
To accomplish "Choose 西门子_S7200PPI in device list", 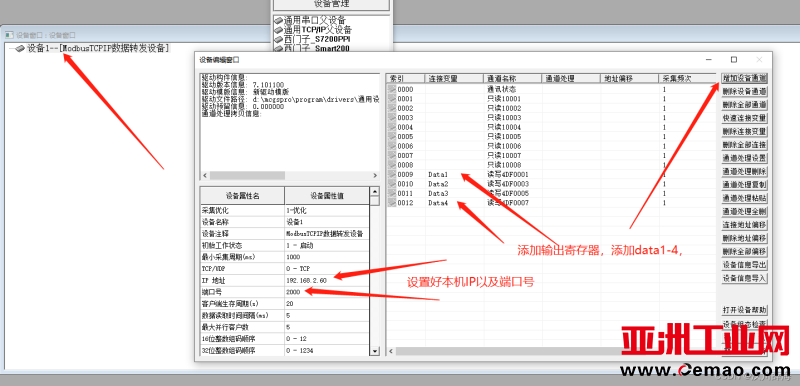I will [317, 39].
